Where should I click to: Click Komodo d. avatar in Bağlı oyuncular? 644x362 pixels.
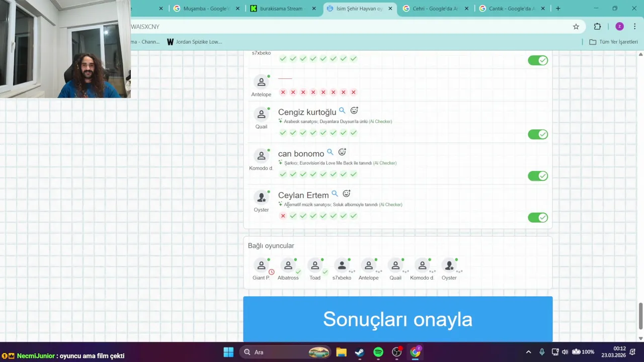pos(422,265)
